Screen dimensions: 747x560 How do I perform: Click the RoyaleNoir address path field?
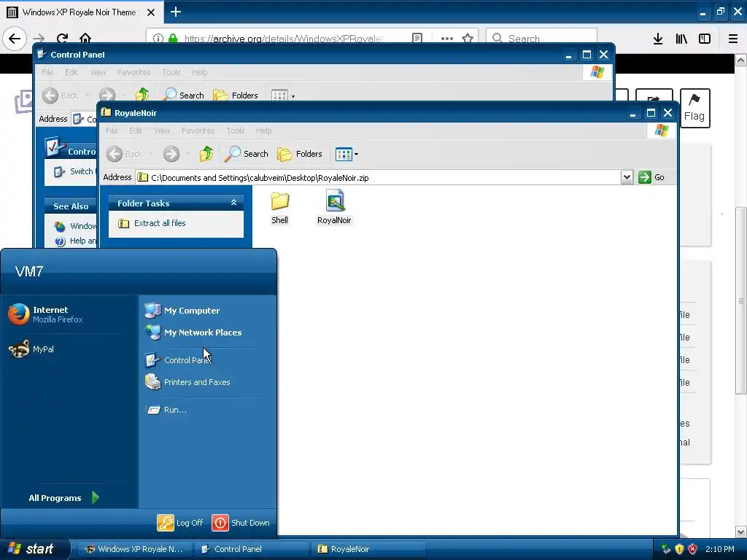coord(379,178)
